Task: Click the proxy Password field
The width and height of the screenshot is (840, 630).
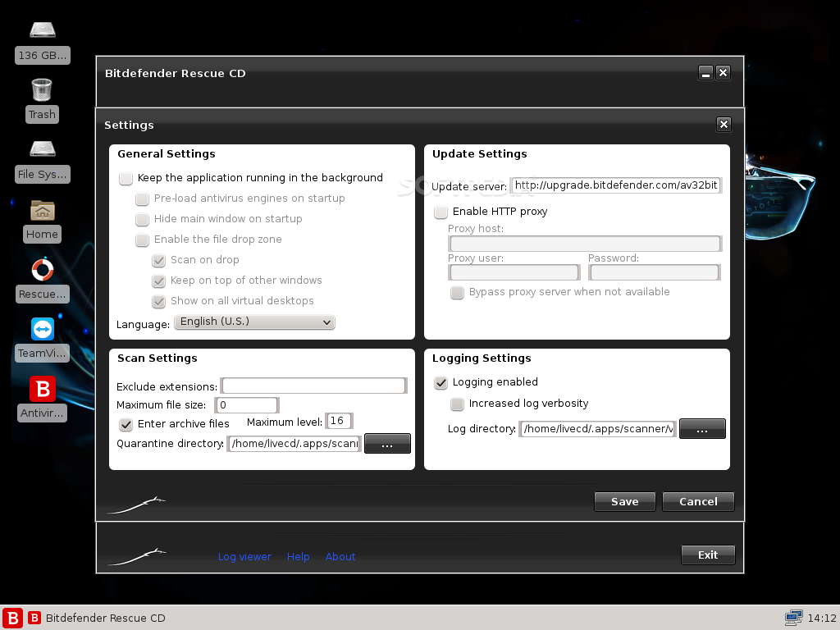Action: (x=654, y=272)
